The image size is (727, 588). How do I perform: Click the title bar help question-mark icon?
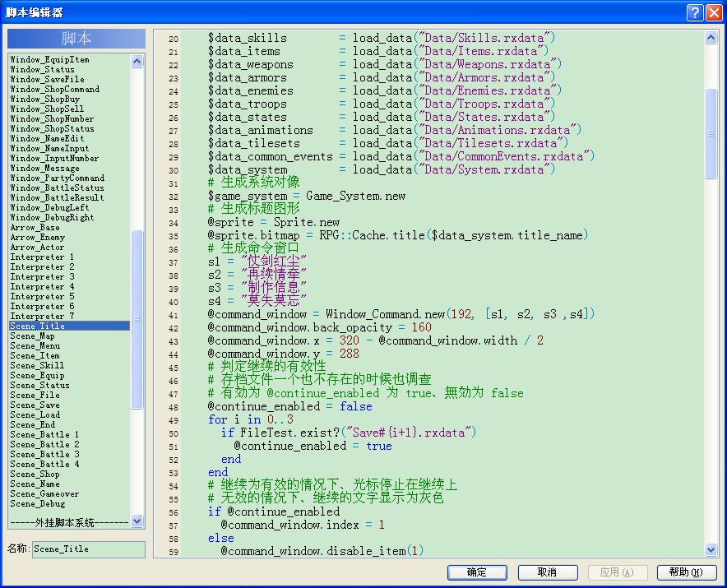(x=695, y=12)
